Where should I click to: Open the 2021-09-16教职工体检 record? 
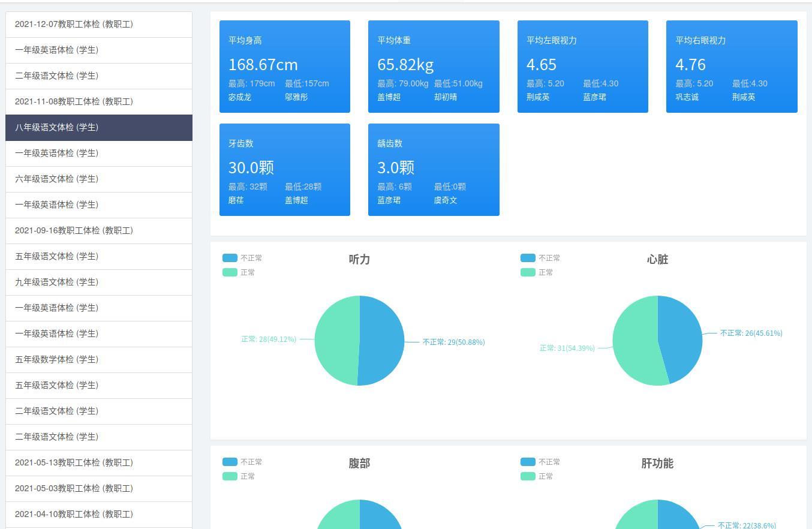99,231
